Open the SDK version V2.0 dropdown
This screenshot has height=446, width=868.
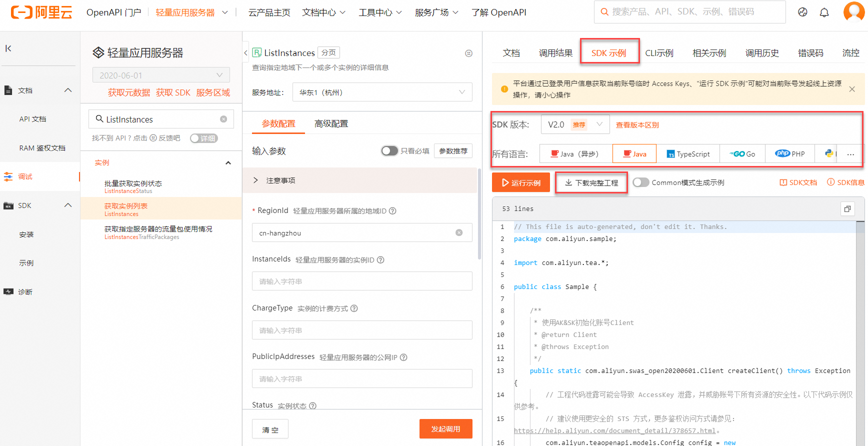coord(575,124)
